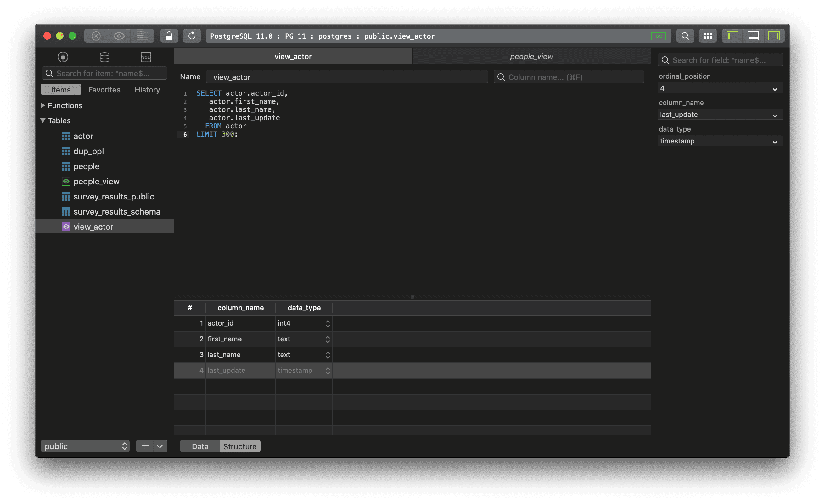Click the plus add item button
The width and height of the screenshot is (825, 504).
point(145,446)
